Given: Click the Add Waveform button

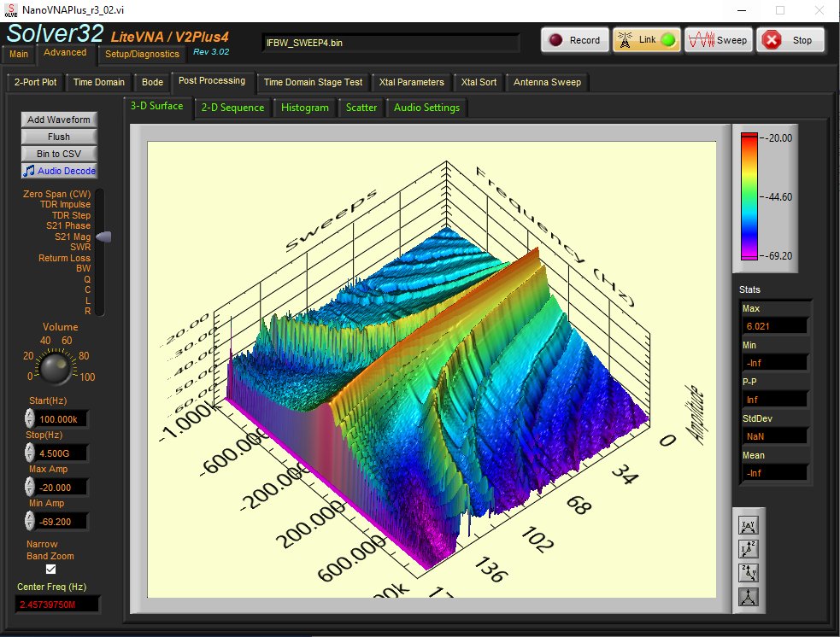Looking at the screenshot, I should click(x=59, y=120).
